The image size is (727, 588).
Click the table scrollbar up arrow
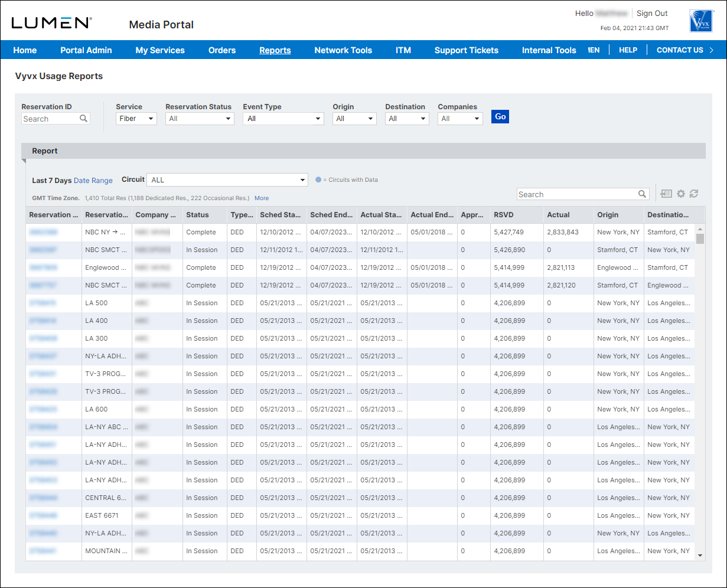[x=700, y=229]
